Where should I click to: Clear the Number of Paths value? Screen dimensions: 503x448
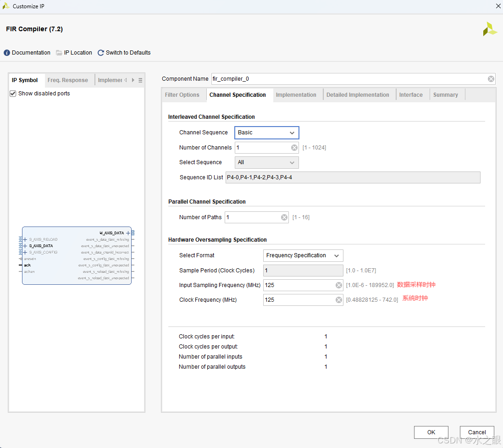pos(284,218)
